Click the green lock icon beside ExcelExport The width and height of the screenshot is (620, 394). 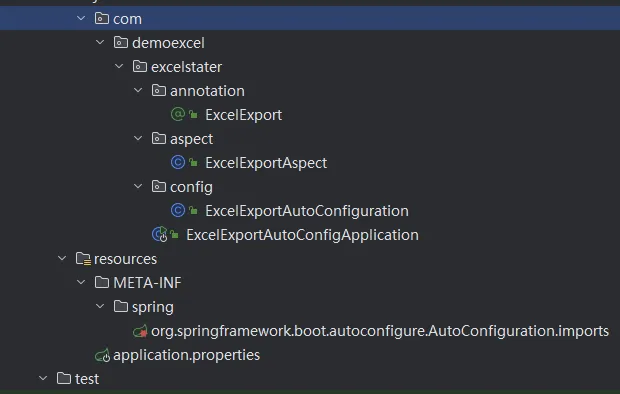[193, 115]
